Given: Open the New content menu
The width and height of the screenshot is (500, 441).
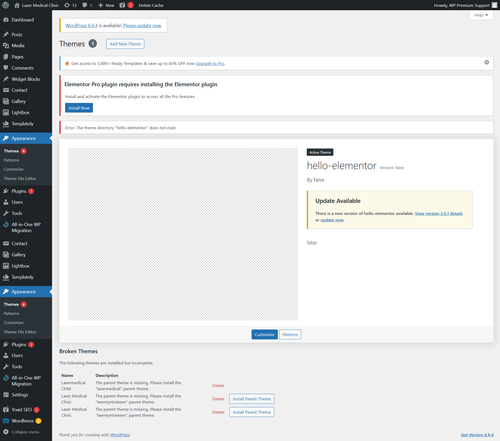Looking at the screenshot, I should (106, 5).
